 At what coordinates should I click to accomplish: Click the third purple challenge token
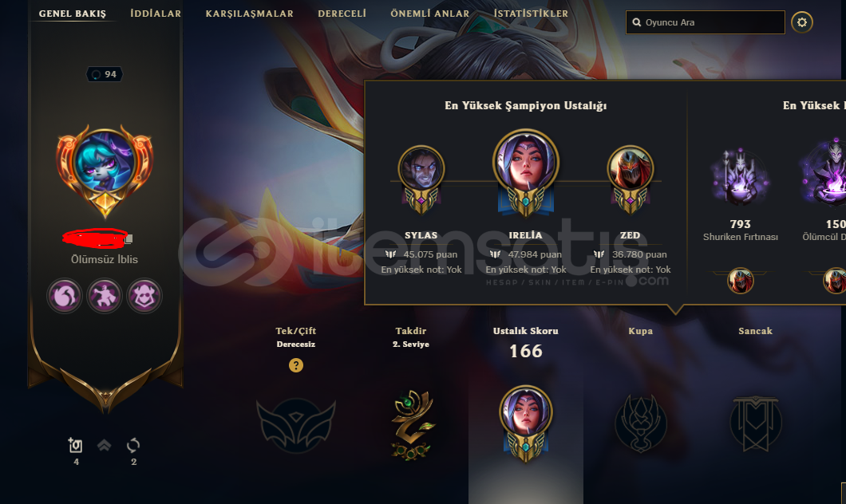144,296
